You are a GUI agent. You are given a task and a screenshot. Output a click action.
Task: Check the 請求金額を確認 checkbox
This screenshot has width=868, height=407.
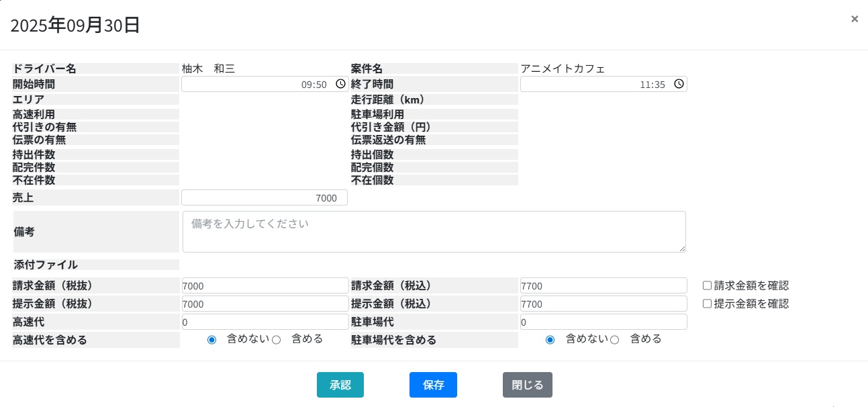point(707,285)
